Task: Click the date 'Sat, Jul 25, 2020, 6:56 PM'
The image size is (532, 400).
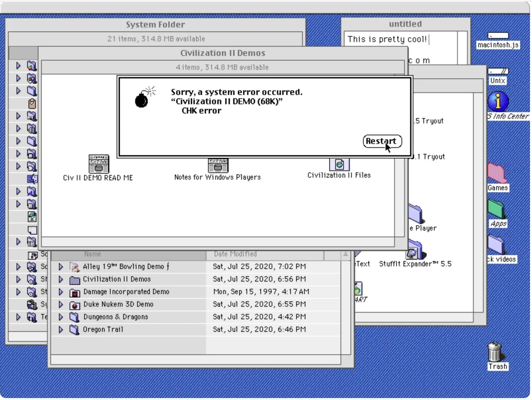Action: click(259, 279)
